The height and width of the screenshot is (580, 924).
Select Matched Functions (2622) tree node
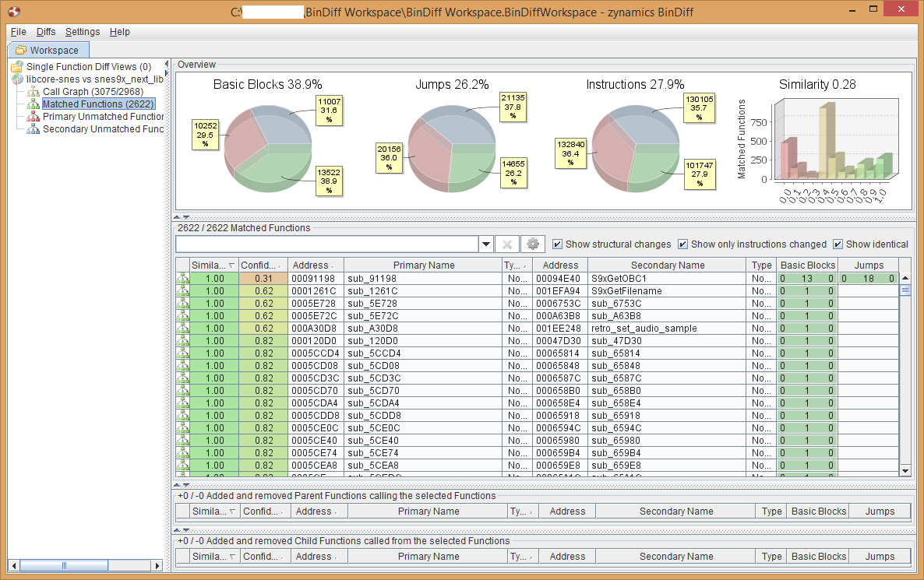(98, 104)
